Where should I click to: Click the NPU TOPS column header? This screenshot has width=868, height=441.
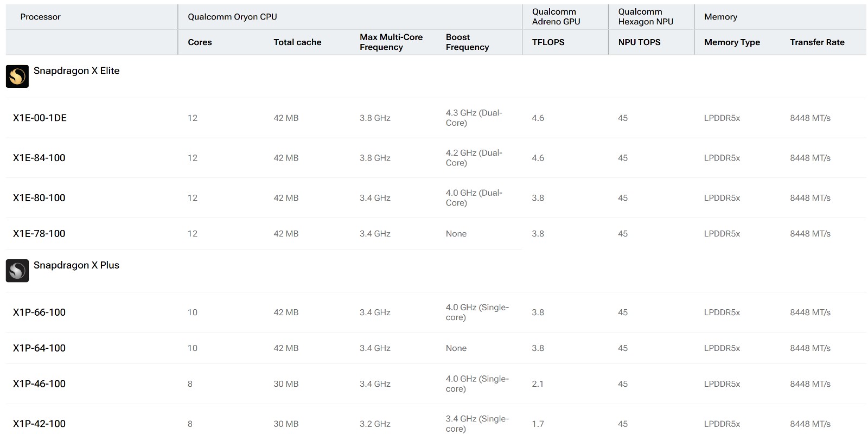639,42
